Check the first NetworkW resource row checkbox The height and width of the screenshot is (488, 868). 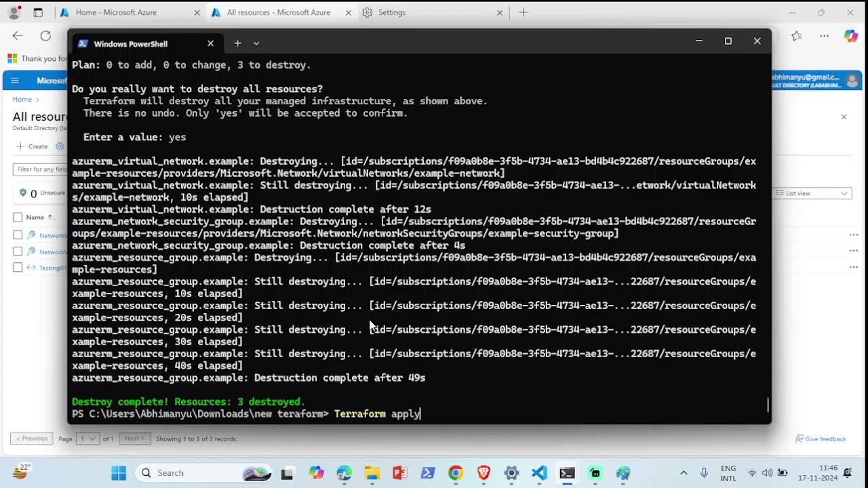(18, 235)
